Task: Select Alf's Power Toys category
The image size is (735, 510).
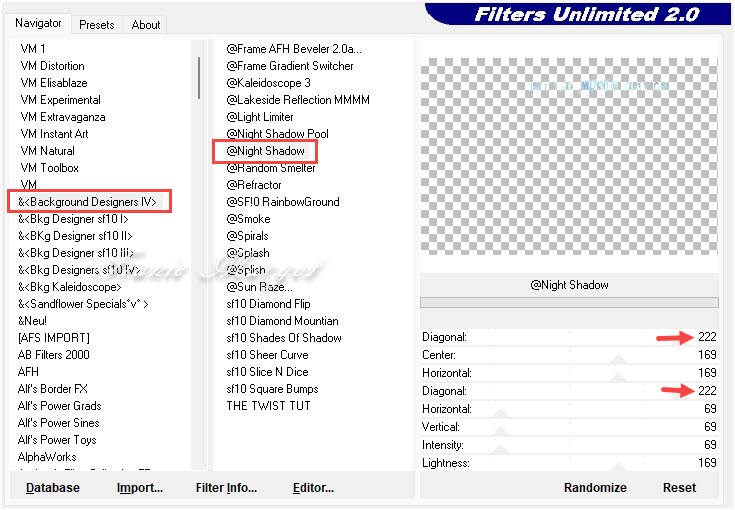Action: (x=57, y=440)
